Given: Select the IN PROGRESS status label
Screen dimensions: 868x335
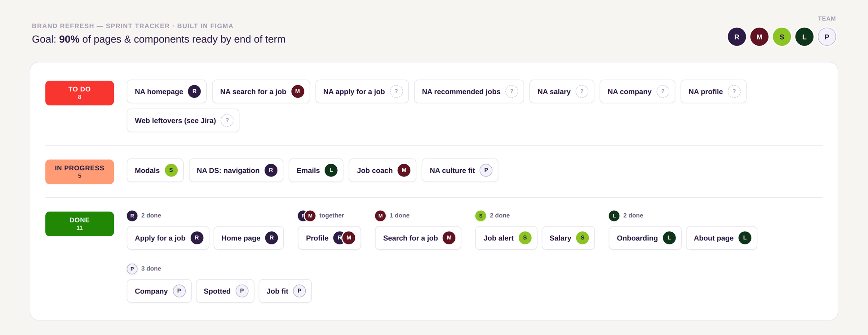Looking at the screenshot, I should click(x=80, y=172).
